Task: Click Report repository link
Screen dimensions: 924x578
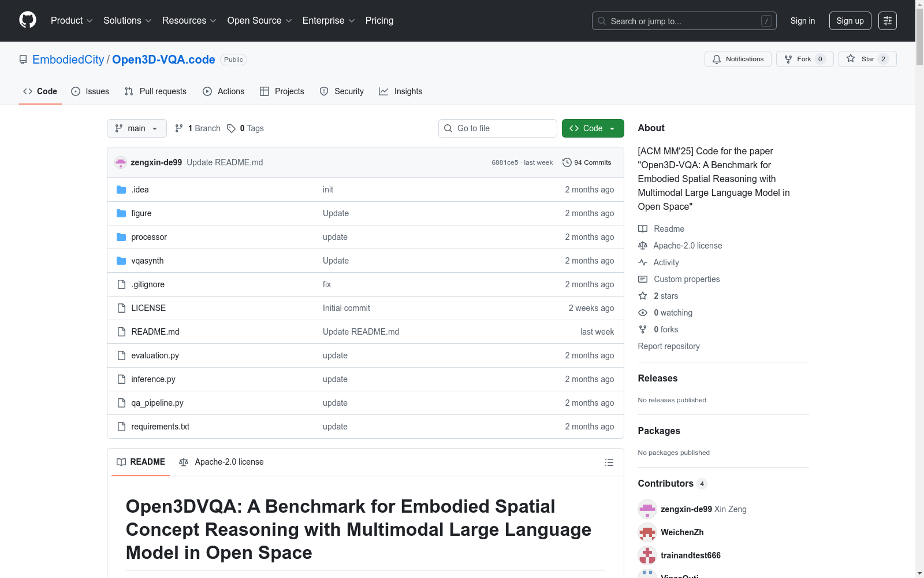Action: coord(669,346)
